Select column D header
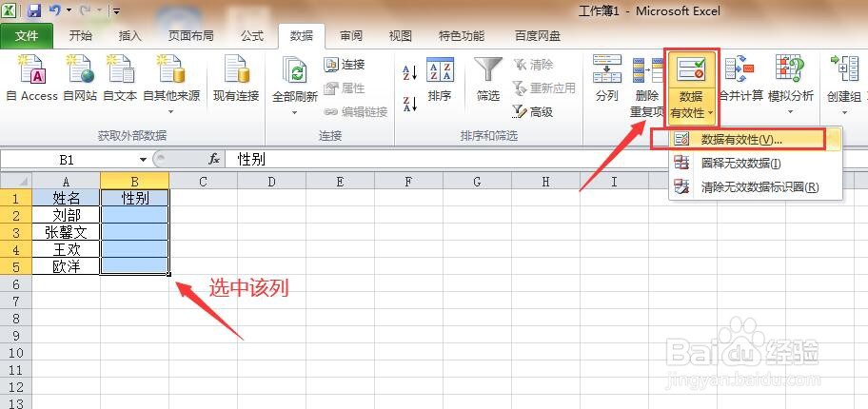The height and width of the screenshot is (409, 868). coord(272,181)
